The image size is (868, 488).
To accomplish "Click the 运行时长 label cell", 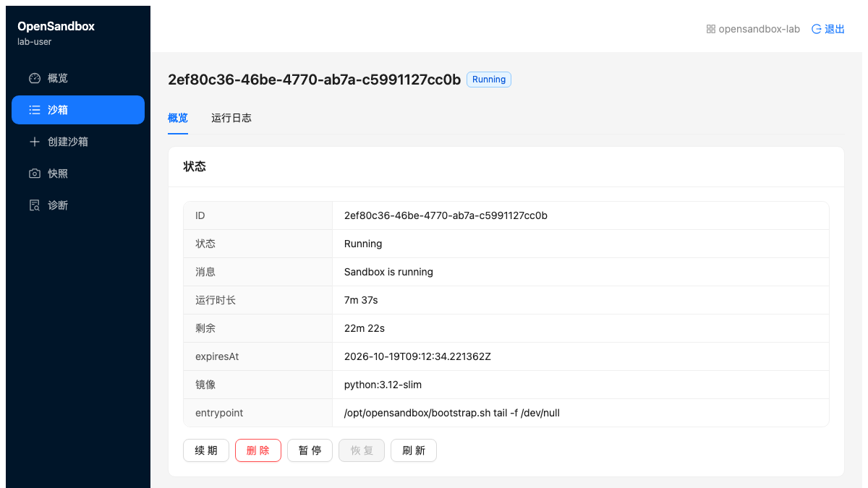I will [x=258, y=300].
